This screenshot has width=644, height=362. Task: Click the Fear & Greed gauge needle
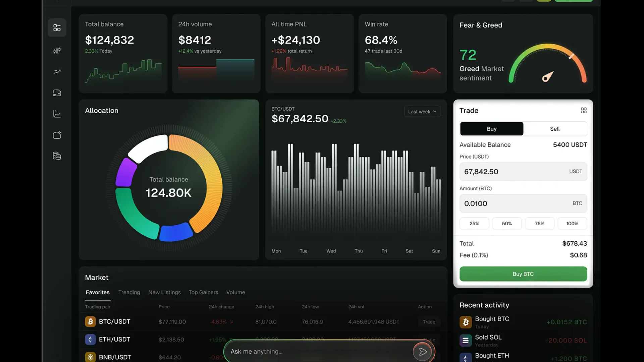[547, 77]
